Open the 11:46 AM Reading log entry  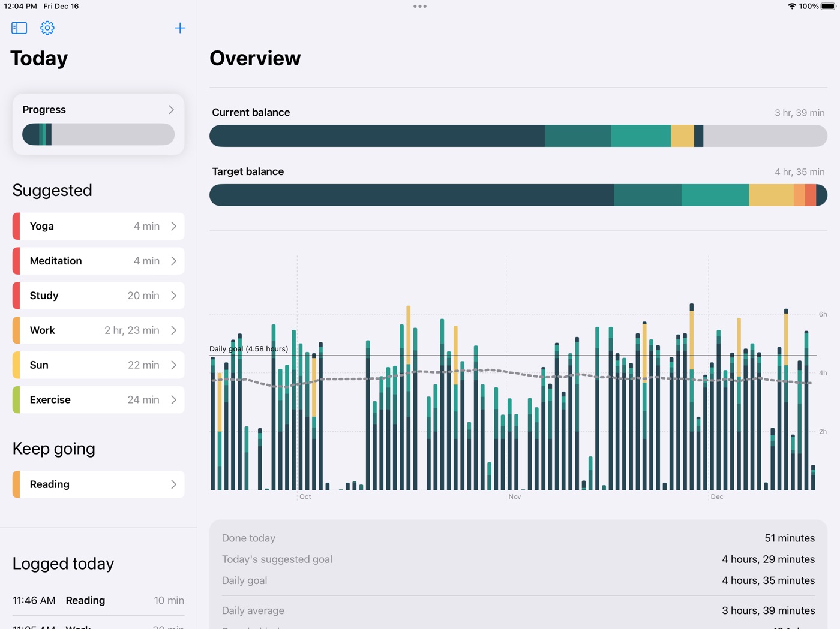tap(98, 600)
